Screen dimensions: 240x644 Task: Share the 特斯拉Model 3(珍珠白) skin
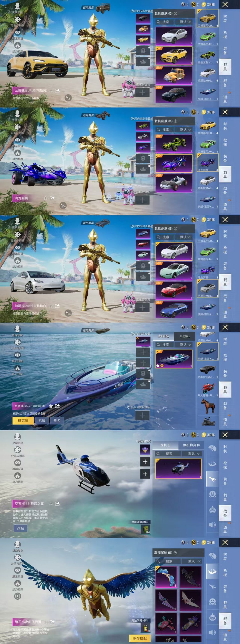click(x=57, y=305)
